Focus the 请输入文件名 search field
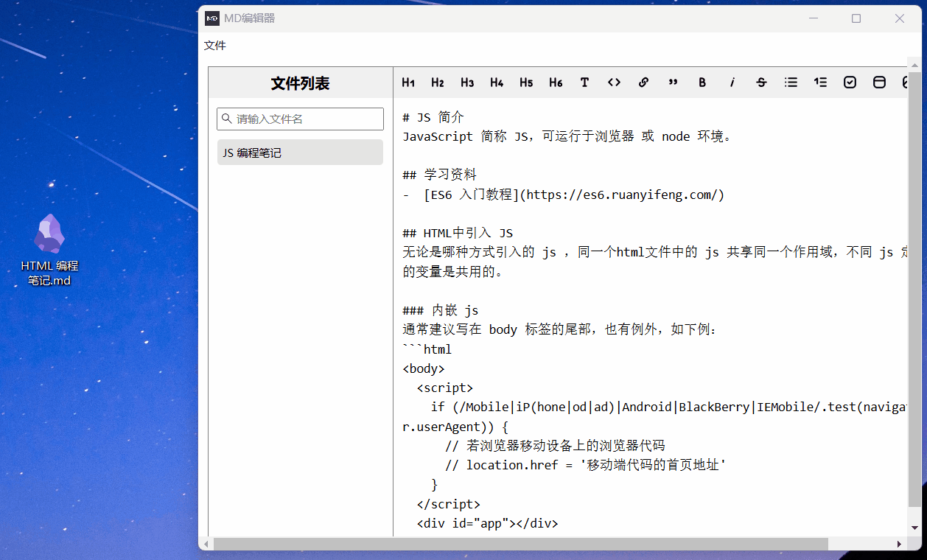The height and width of the screenshot is (560, 927). [300, 119]
